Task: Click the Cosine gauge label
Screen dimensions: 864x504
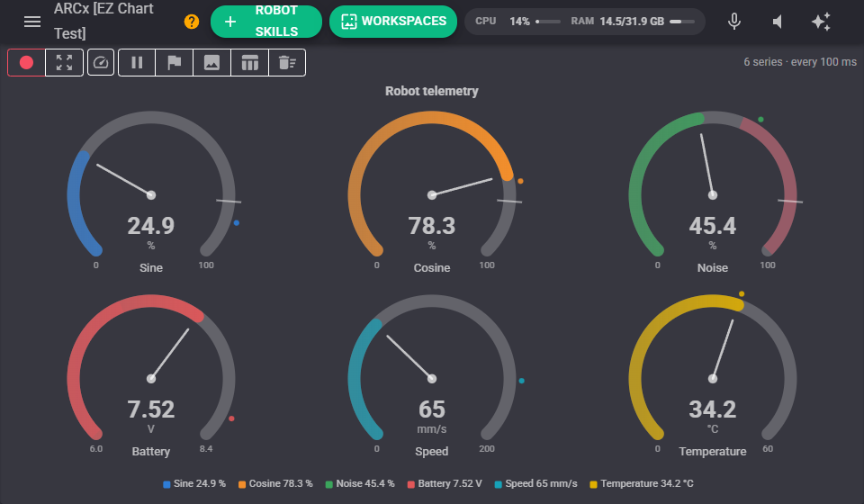Action: [x=431, y=267]
